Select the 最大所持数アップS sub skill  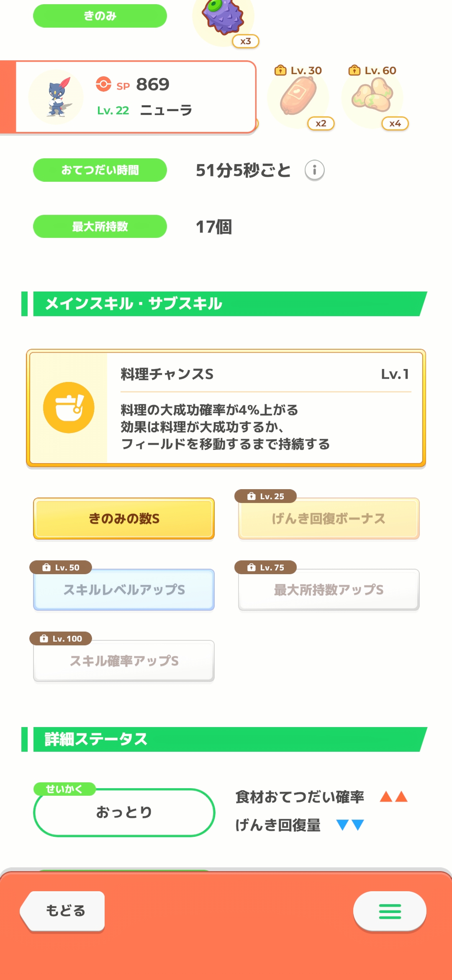[329, 590]
